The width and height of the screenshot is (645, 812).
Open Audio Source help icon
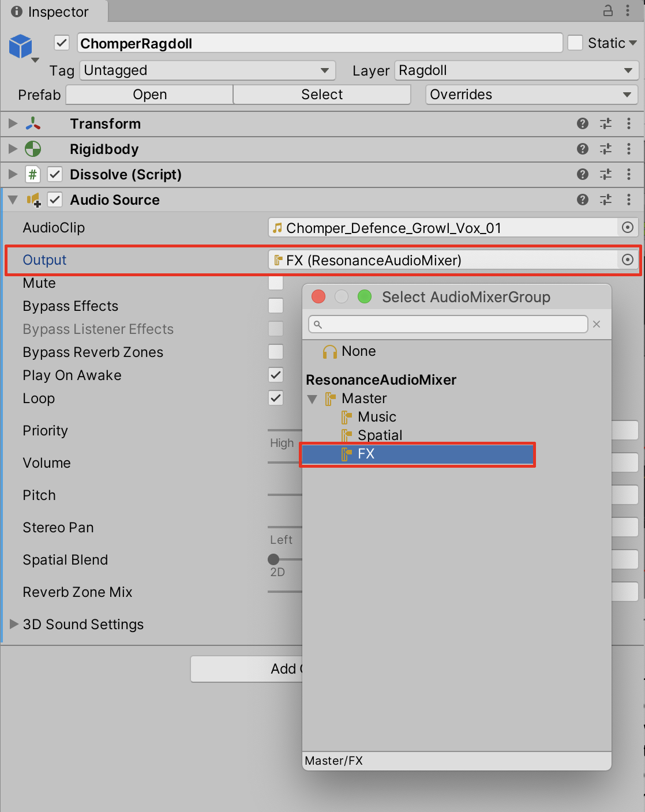tap(583, 200)
